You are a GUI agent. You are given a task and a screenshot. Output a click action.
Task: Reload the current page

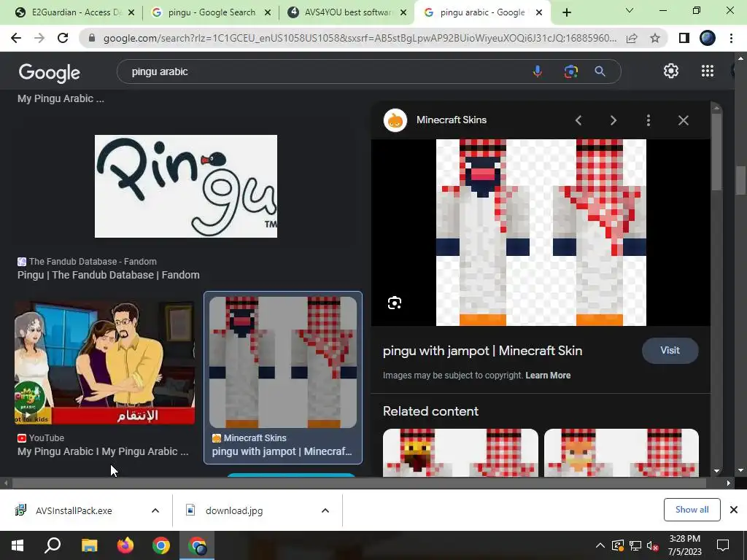(63, 38)
